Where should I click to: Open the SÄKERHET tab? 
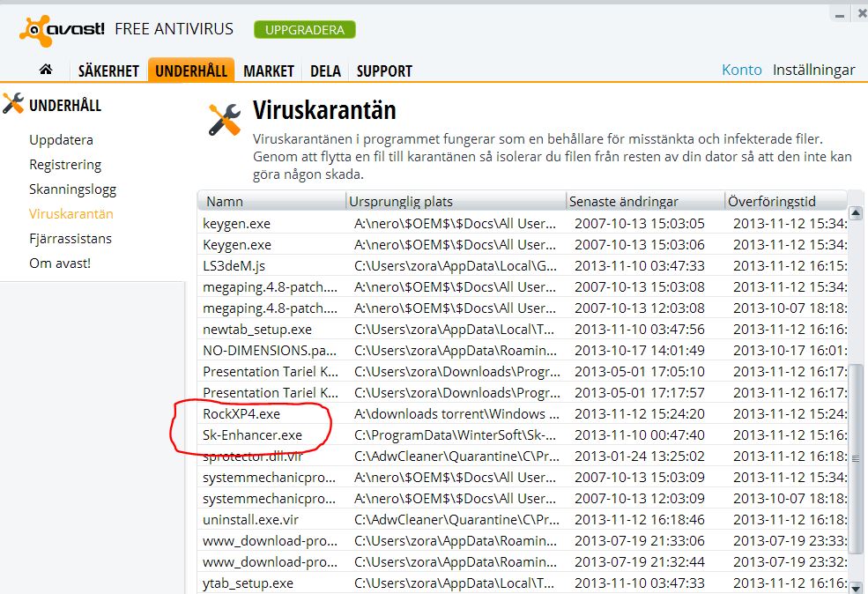[x=108, y=71]
